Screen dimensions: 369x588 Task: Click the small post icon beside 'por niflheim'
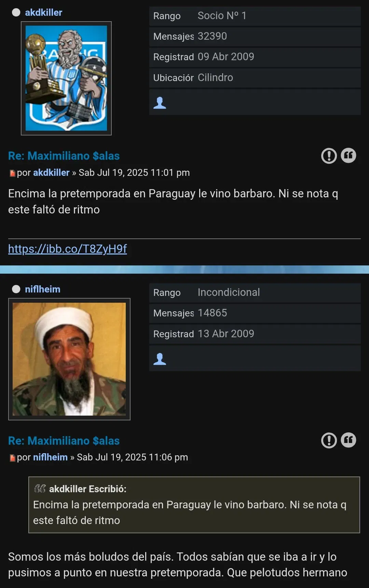(12, 458)
